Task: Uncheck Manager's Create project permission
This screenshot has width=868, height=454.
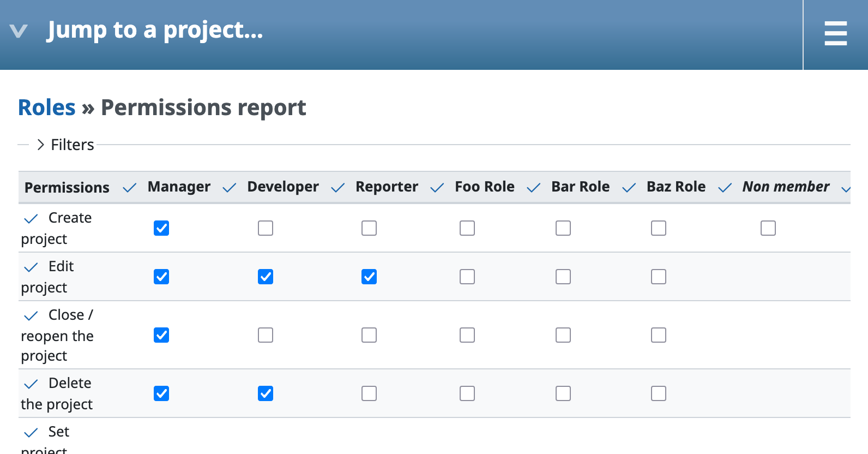Action: (x=161, y=228)
